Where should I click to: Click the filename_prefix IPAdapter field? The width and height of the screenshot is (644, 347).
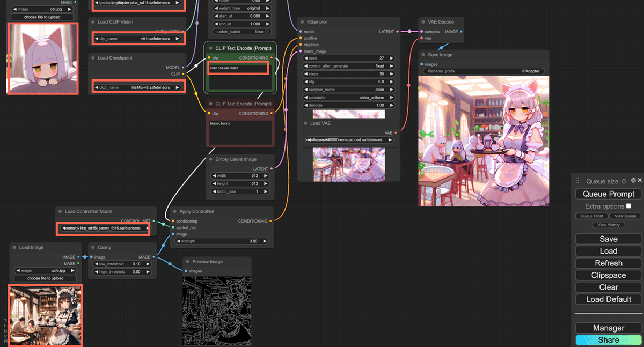tap(484, 71)
